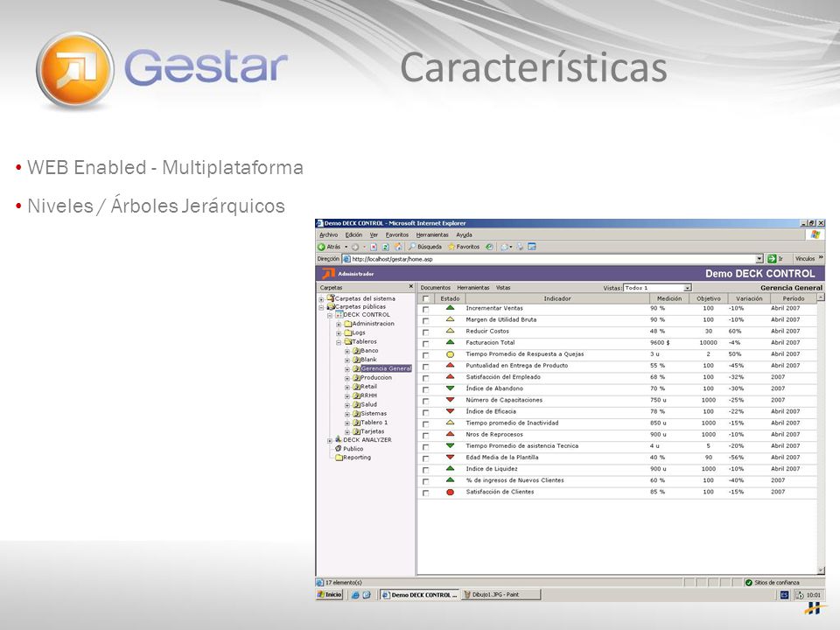Click the Inicio start button
Viewport: 840px width, 630px height.
(330, 595)
